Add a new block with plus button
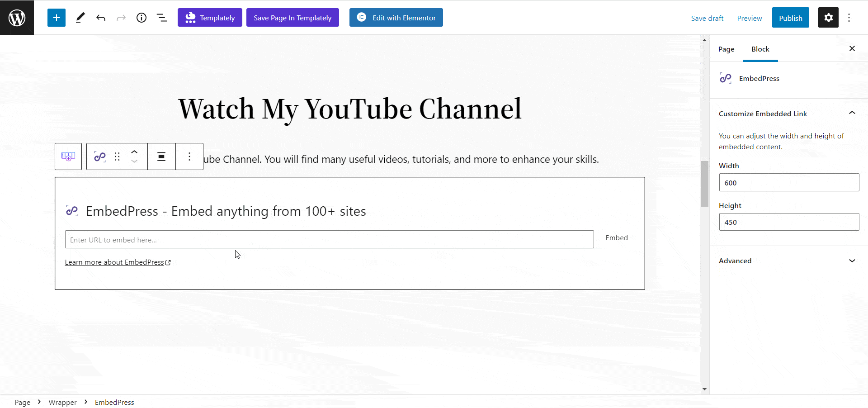Screen dimensions: 868x408 coord(57,18)
